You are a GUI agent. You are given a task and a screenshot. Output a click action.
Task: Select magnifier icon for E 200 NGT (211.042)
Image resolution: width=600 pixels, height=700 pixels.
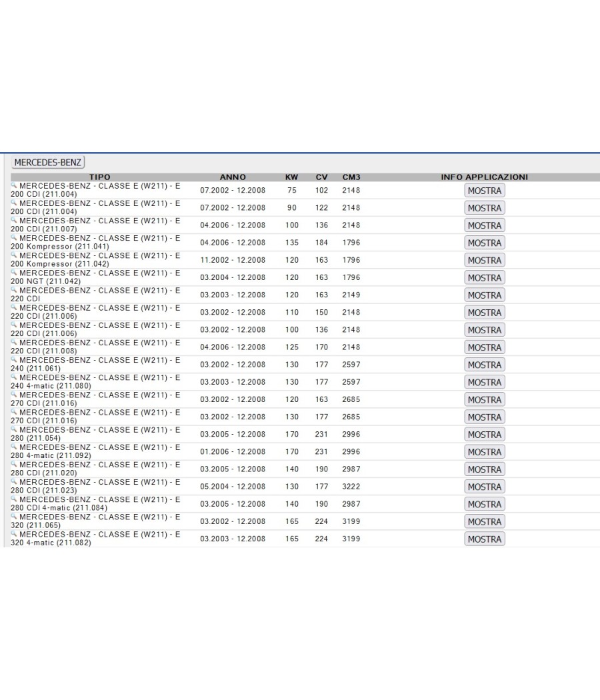[14, 272]
